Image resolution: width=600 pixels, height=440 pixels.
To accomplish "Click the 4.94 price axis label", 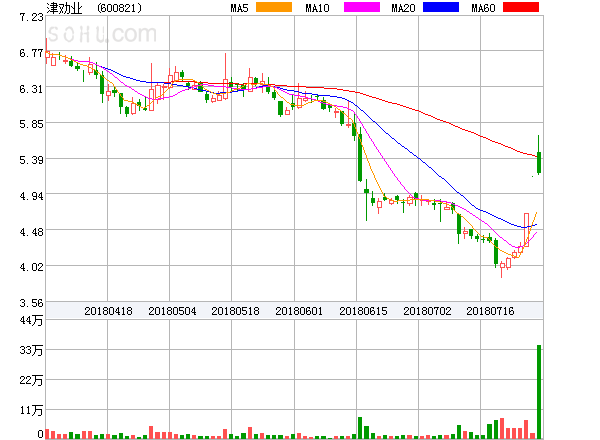I will pyautogui.click(x=31, y=196).
